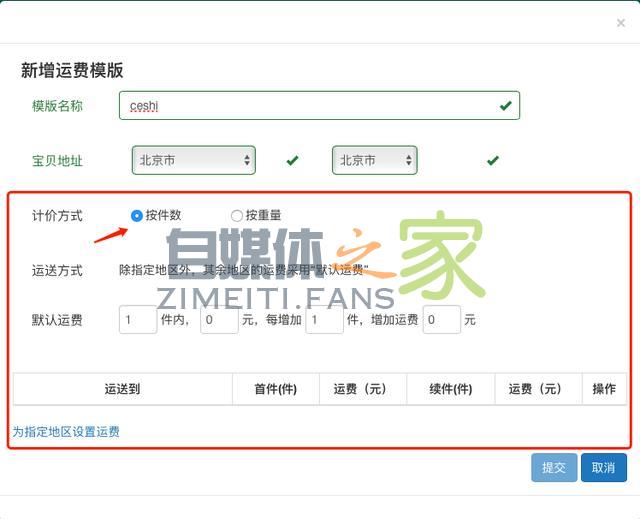This screenshot has height=519, width=640.
Task: Open 为指定地区设置运费 link
Action: point(66,432)
